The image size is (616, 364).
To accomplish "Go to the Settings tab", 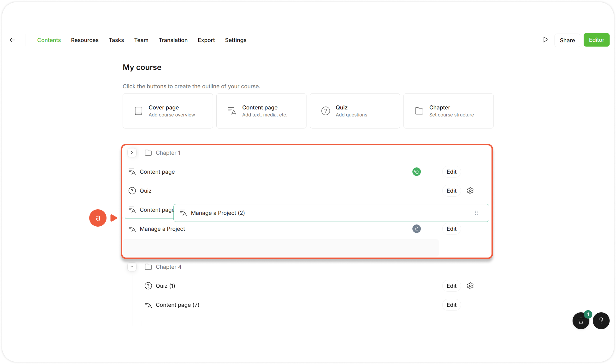I will click(236, 40).
